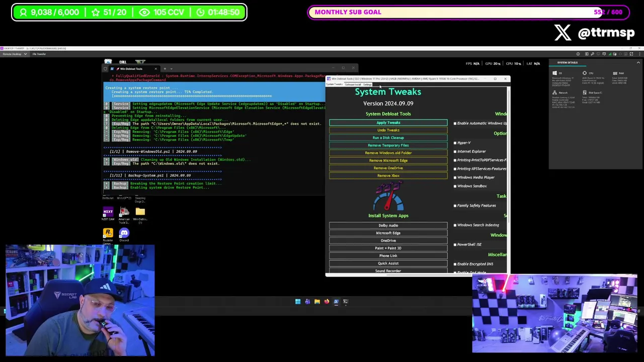Click the Disk Space C icon
644x362 pixels.
pos(585,93)
